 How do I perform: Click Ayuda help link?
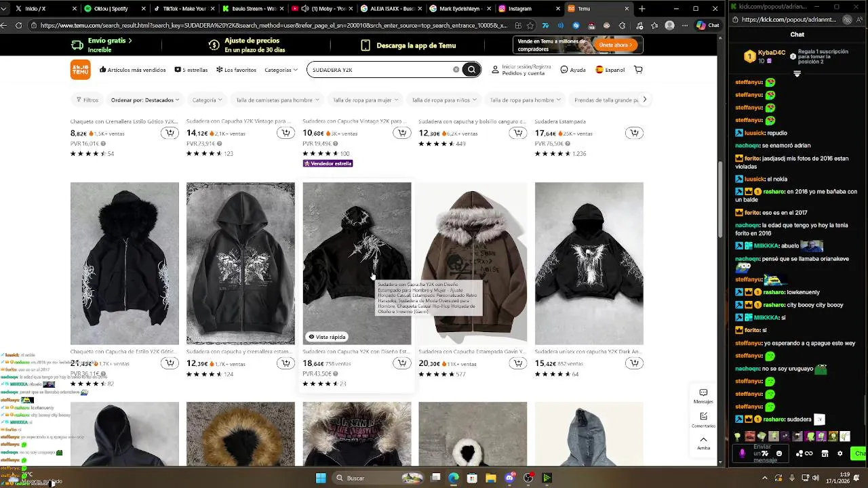[573, 70]
